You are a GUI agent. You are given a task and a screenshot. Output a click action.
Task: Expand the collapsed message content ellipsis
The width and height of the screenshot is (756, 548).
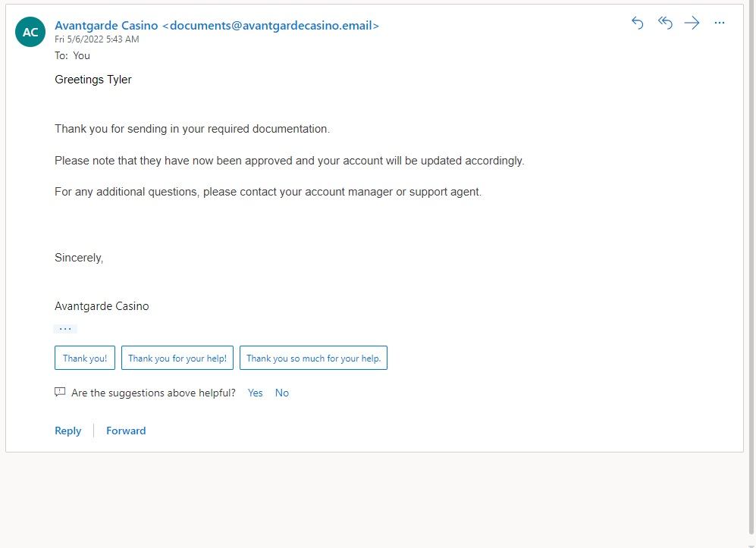[65, 329]
